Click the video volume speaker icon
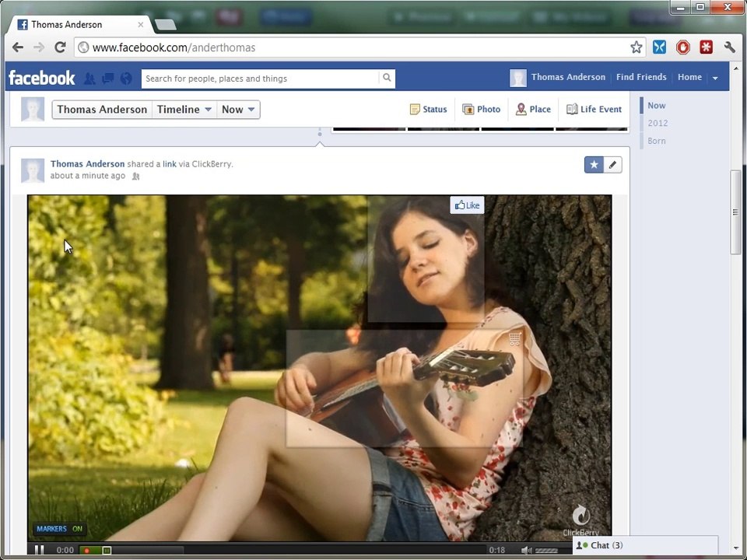 pos(527,551)
